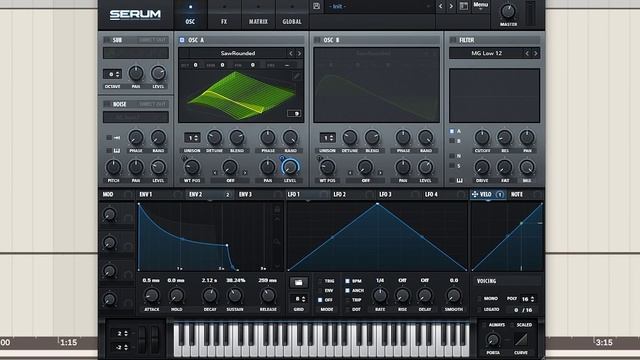The height and width of the screenshot is (360, 640).
Task: Enable OSC B power switch
Action: (317, 40)
